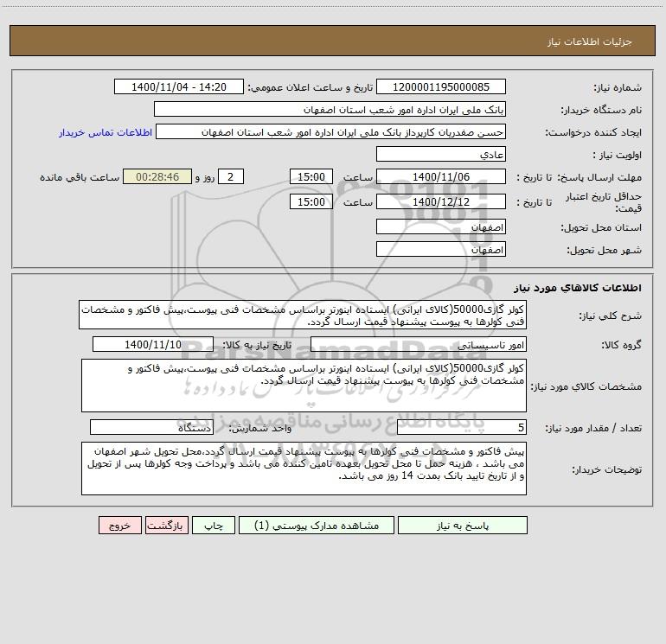Screen dimensions: 666x644
Task: Click the buyer organization name field
Action: tap(330, 109)
